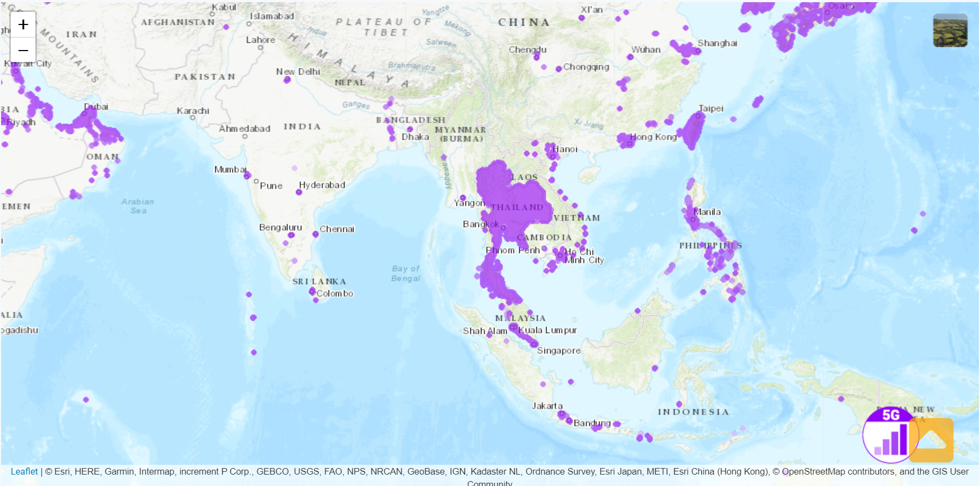Image resolution: width=980 pixels, height=486 pixels.
Task: Zoom out of the map
Action: [x=23, y=50]
